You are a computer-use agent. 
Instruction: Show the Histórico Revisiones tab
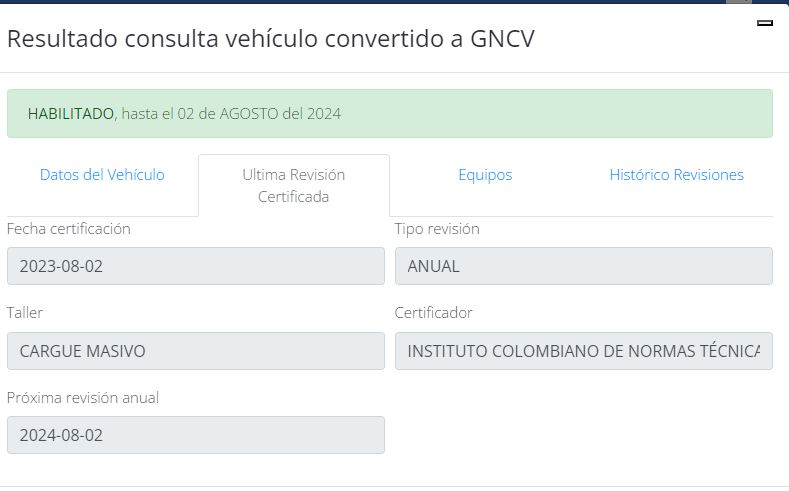(676, 175)
